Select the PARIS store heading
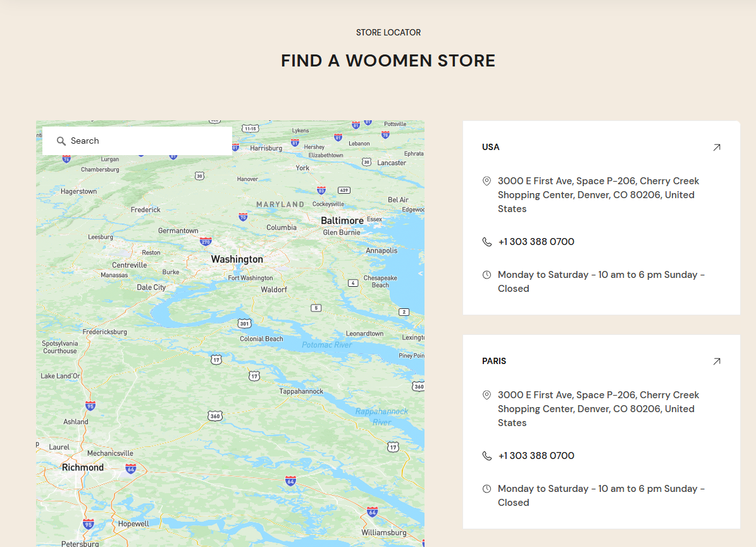 pyautogui.click(x=494, y=361)
